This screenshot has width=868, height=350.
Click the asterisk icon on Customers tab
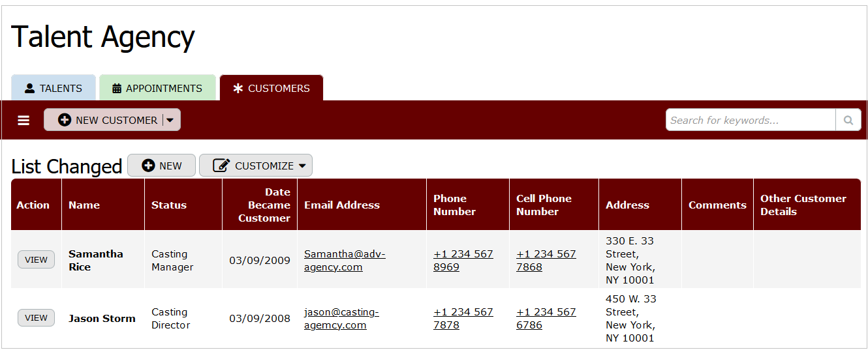pyautogui.click(x=238, y=89)
